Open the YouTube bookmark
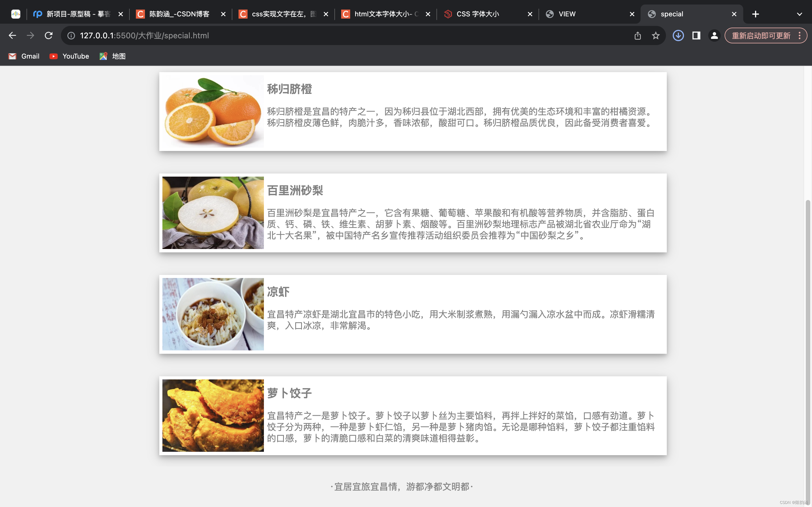Screen dimensions: 812x507 click(x=69, y=56)
